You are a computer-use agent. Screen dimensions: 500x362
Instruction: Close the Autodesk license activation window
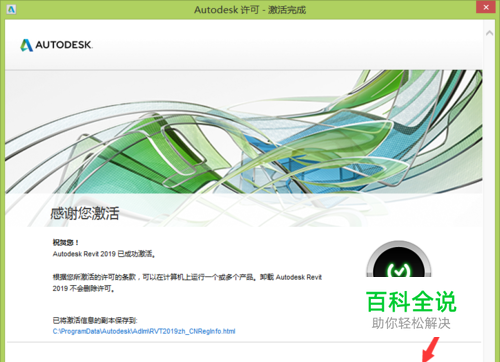tap(486, 7)
